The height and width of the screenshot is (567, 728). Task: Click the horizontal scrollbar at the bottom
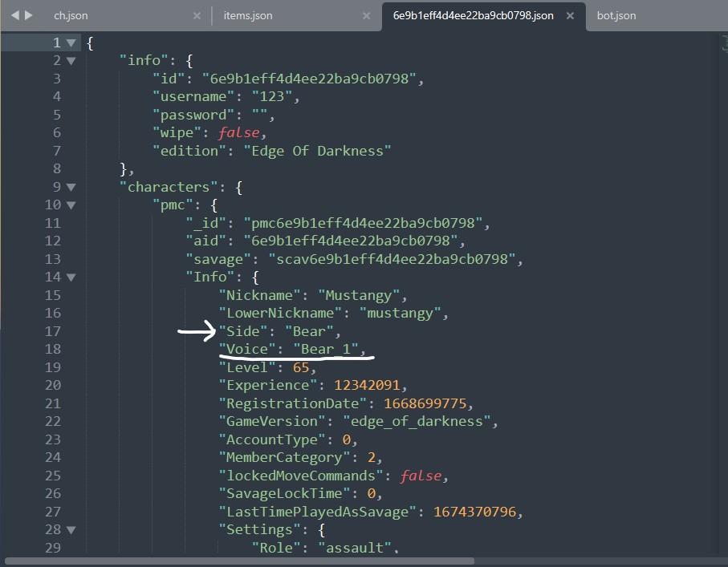pos(239,561)
